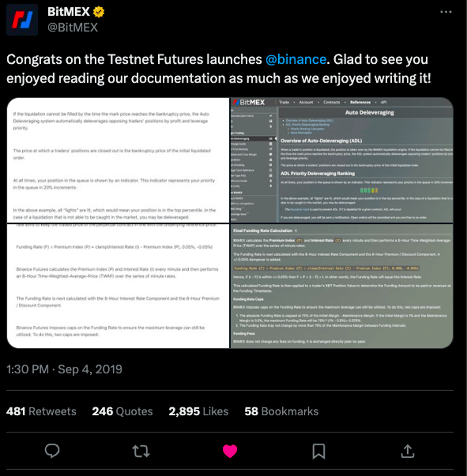Open the bottom-left Funding Rate screenshot
The height and width of the screenshot is (476, 467).
click(x=118, y=286)
